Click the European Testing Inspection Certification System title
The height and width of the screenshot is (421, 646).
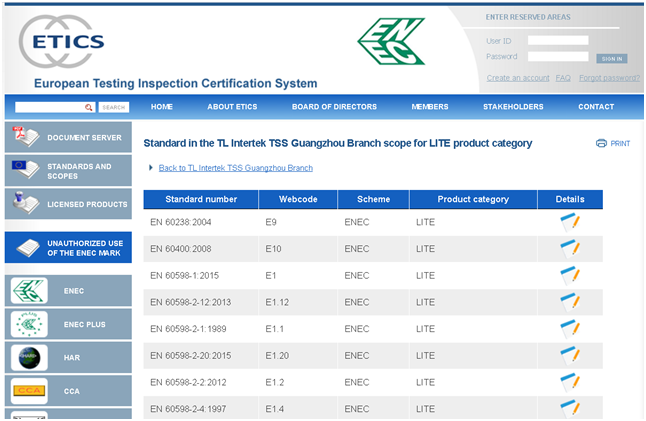pos(176,84)
